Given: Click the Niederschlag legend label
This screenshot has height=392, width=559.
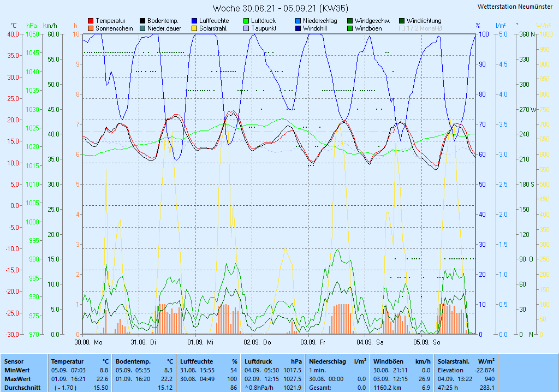Looking at the screenshot, I should coord(320,21).
